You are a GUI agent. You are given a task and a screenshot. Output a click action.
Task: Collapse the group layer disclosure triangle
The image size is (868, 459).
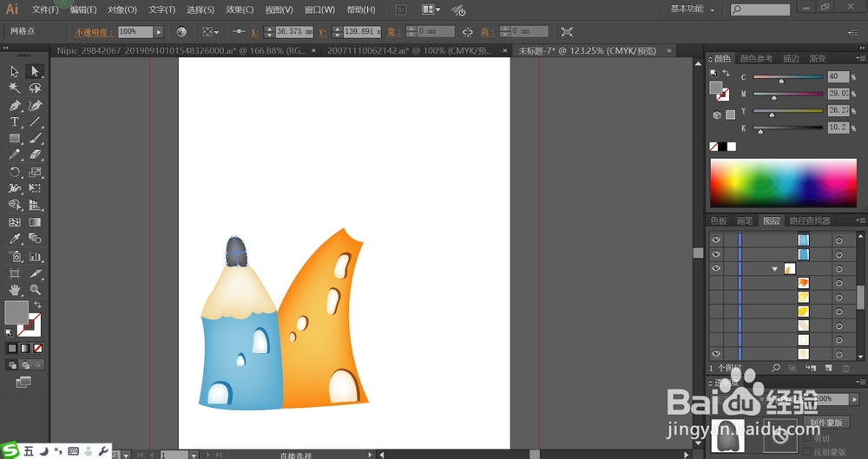775,269
